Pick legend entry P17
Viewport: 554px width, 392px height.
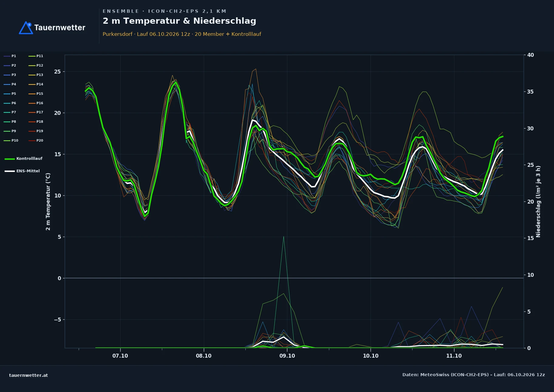click(x=36, y=112)
